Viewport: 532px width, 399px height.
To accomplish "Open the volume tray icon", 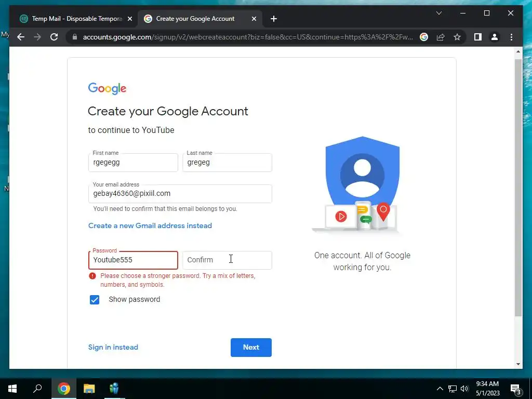I will pos(464,389).
